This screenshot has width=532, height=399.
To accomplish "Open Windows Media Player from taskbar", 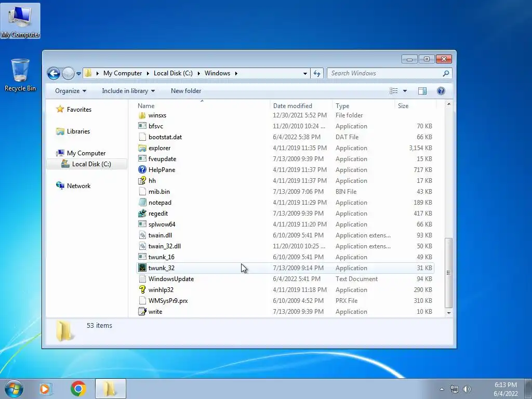I will pos(45,389).
